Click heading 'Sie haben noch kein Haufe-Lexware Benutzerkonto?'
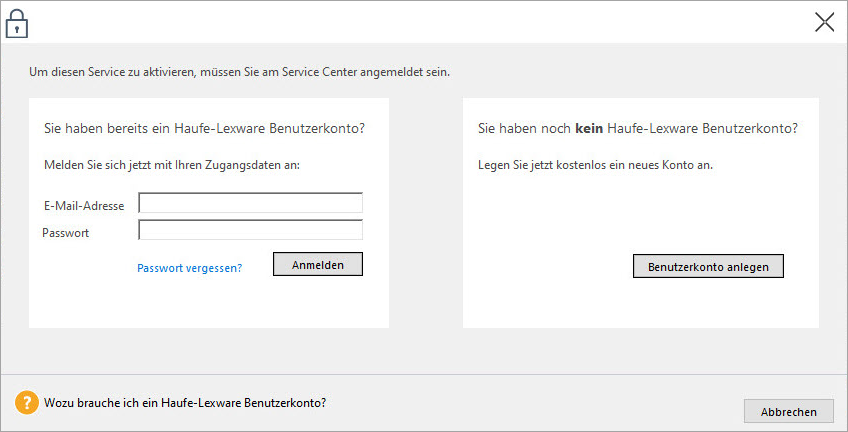The height and width of the screenshot is (432, 848). (x=638, y=129)
